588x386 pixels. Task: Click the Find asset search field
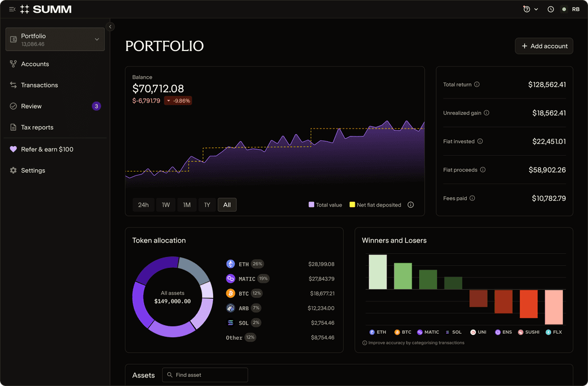tap(205, 375)
